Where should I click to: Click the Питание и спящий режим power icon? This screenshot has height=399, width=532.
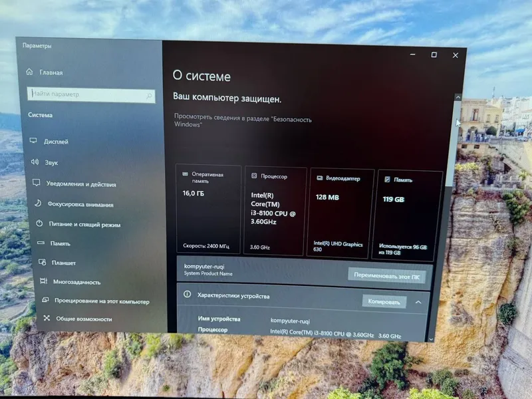(39, 223)
